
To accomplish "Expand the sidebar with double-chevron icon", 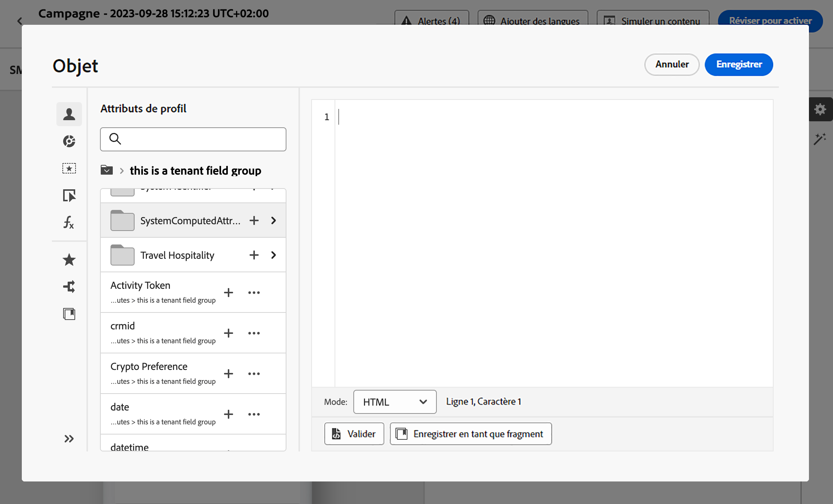I will point(69,439).
